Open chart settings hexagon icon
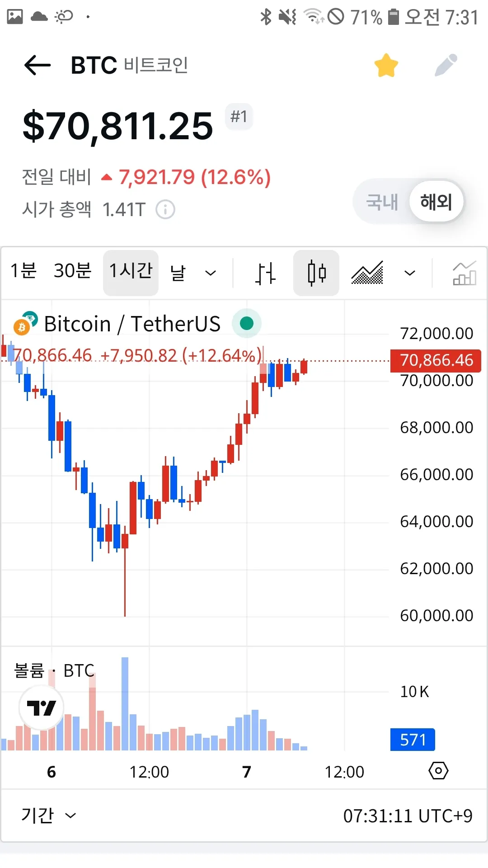 click(x=438, y=771)
